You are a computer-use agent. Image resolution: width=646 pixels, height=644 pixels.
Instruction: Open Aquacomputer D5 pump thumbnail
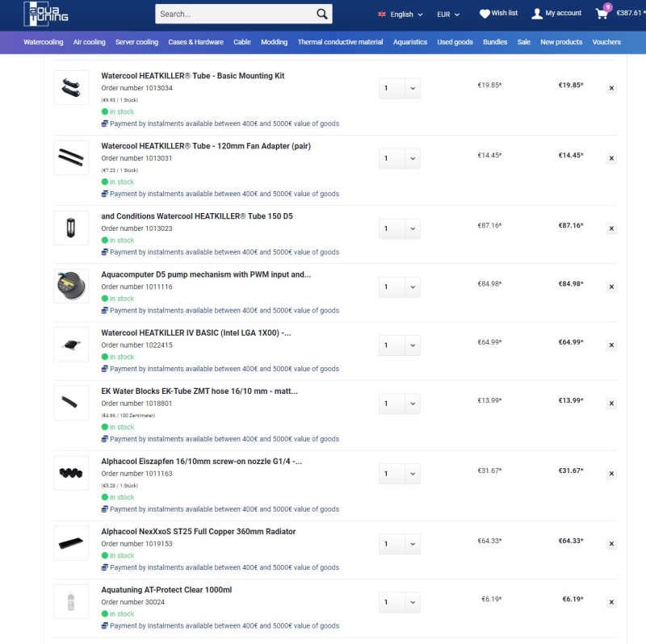[71, 286]
